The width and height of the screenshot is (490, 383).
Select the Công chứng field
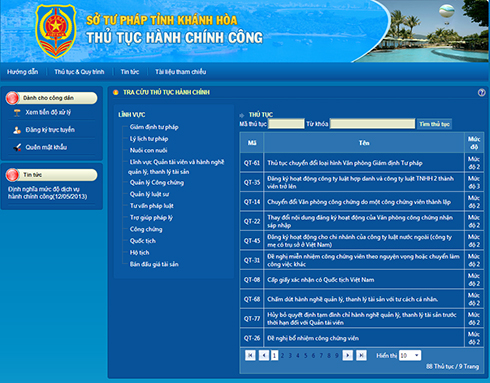click(146, 229)
